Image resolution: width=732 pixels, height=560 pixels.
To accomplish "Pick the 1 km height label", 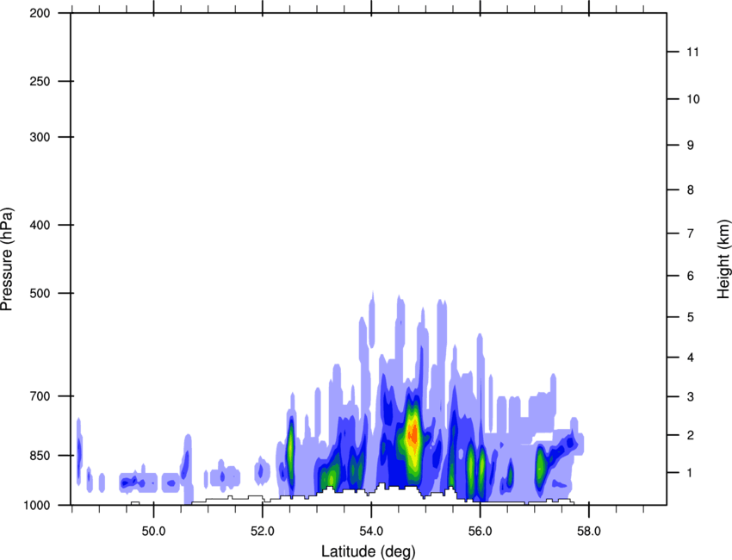I will (x=691, y=473).
